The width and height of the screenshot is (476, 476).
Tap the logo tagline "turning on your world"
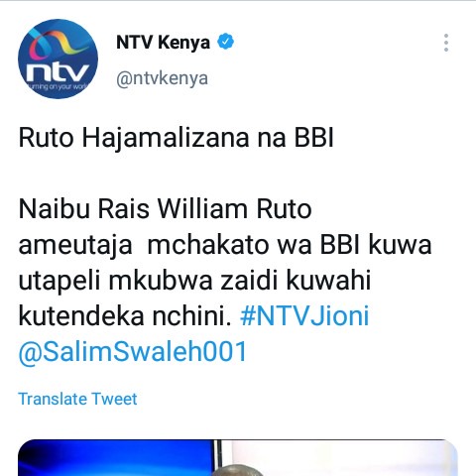point(59,87)
